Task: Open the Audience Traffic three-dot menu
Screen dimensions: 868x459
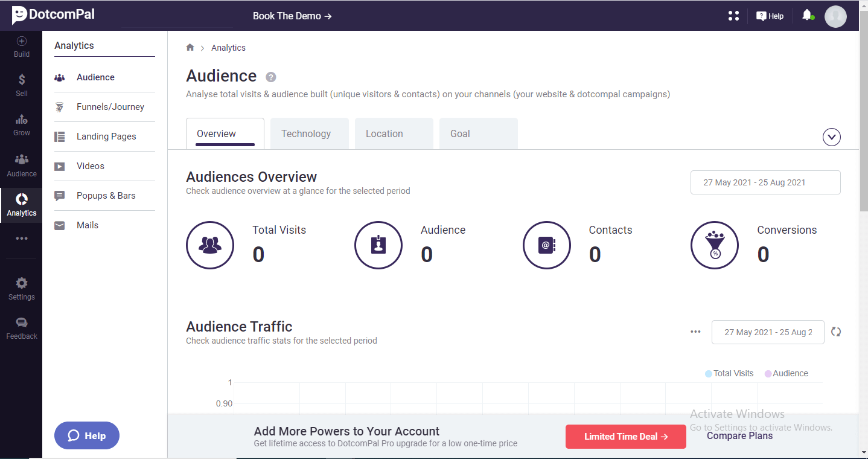Action: pyautogui.click(x=695, y=332)
